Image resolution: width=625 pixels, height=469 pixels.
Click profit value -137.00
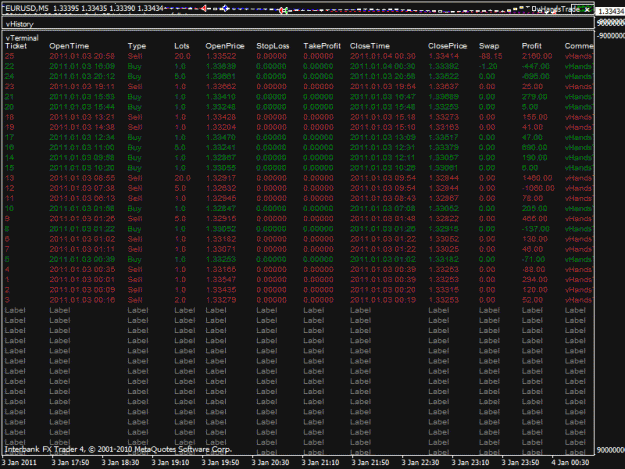tap(536, 229)
